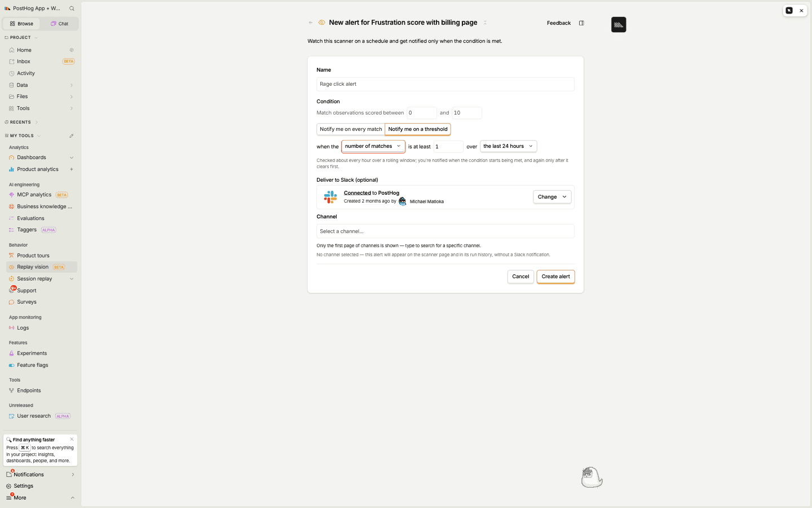Image resolution: width=812 pixels, height=508 pixels.
Task: Click the Michael Matloka avatar
Action: (403, 202)
